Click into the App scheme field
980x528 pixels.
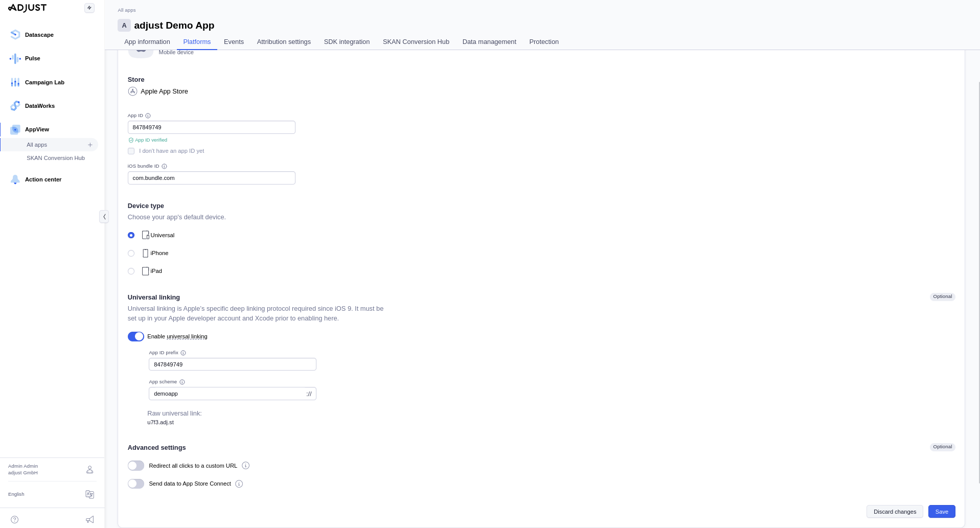233,394
